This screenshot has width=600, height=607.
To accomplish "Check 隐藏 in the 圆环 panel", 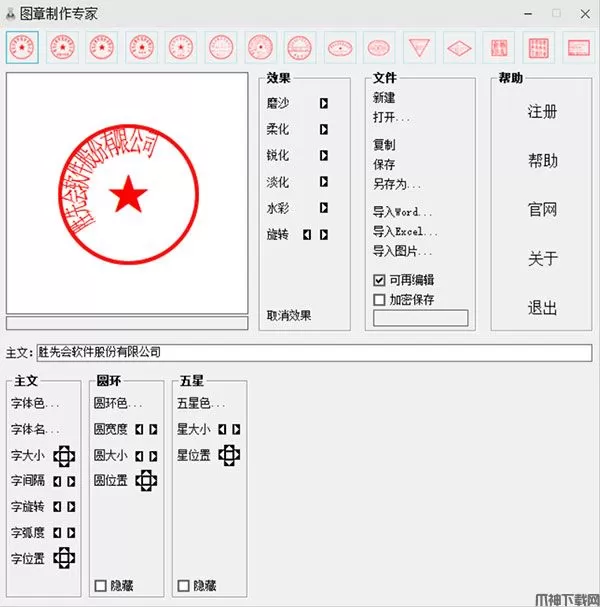I will click(x=101, y=586).
